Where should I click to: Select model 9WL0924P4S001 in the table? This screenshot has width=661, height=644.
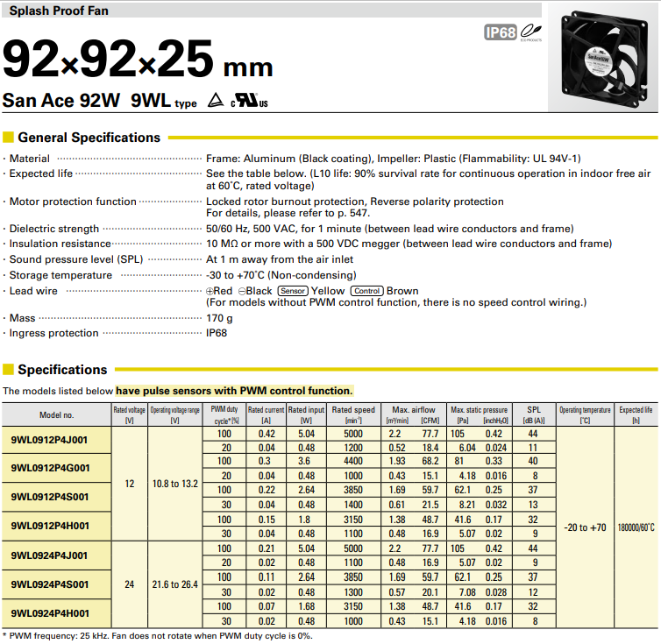pyautogui.click(x=49, y=584)
